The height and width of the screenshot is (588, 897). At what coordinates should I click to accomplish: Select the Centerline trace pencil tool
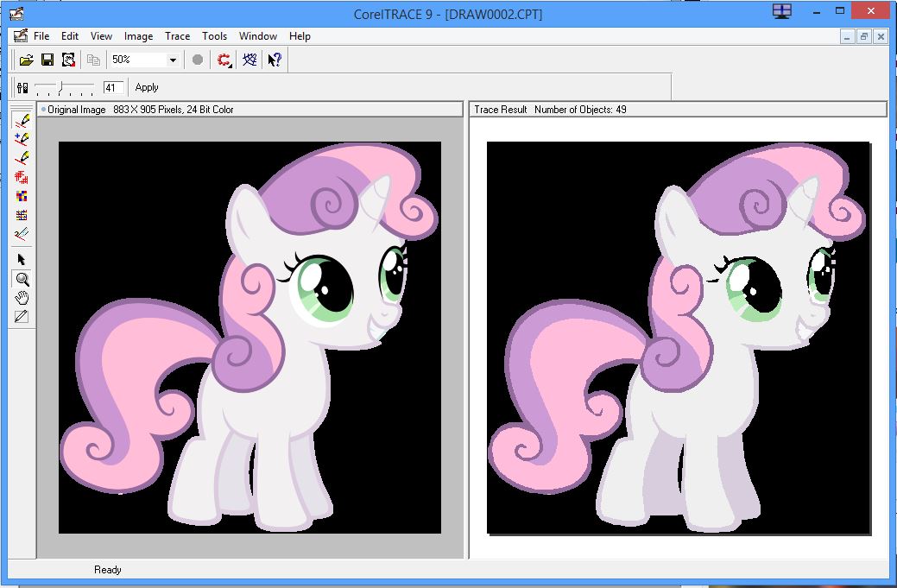tap(22, 158)
